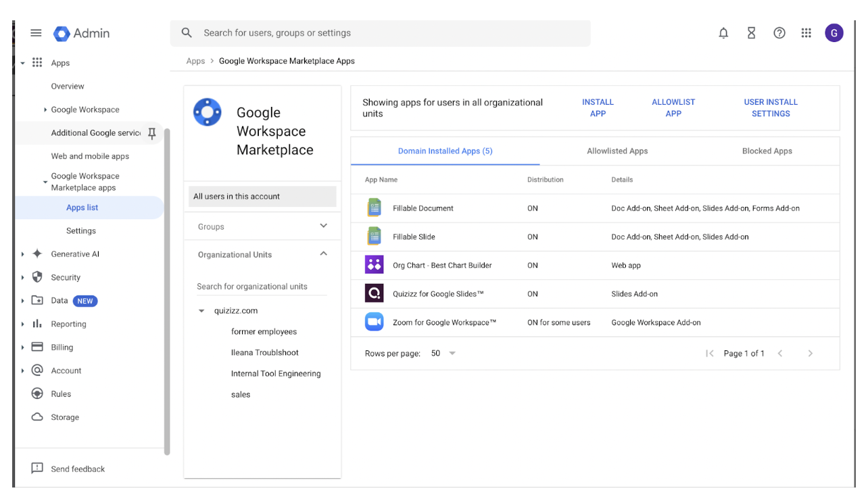Image resolution: width=868 pixels, height=499 pixels.
Task: Open USER INSTALL SETTINGS
Action: (x=771, y=108)
